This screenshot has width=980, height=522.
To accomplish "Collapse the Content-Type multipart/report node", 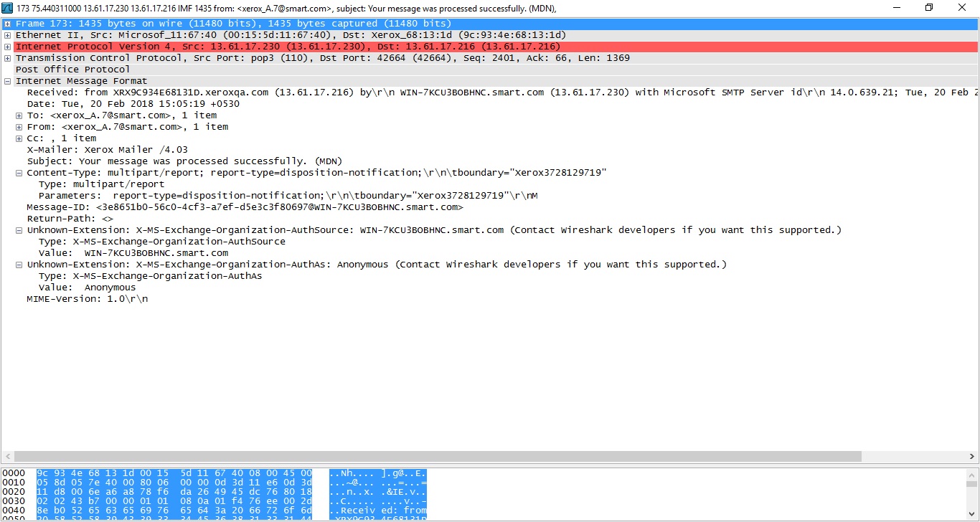I will pyautogui.click(x=19, y=173).
